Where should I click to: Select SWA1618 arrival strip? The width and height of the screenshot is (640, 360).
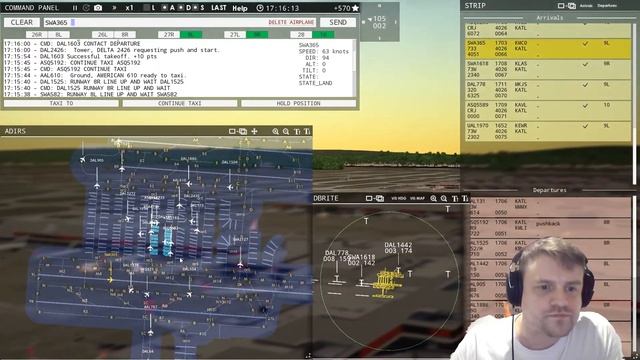[x=548, y=69]
